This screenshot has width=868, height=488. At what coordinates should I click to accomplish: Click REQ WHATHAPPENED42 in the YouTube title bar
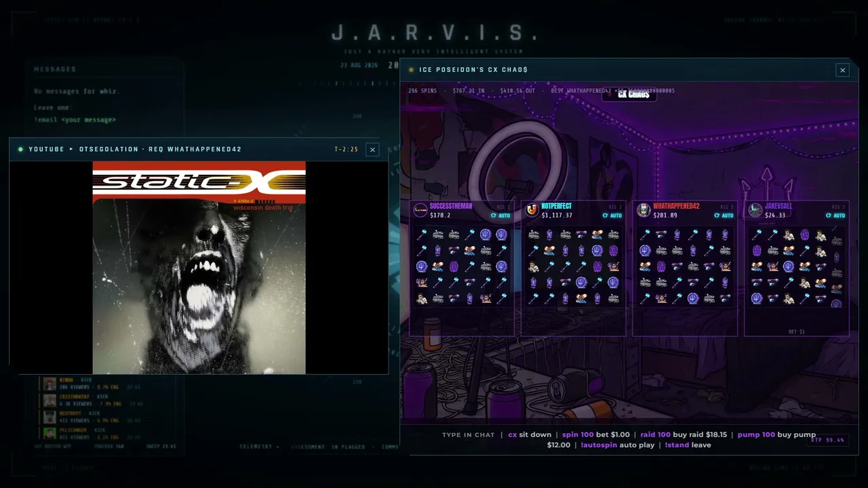[195, 150]
